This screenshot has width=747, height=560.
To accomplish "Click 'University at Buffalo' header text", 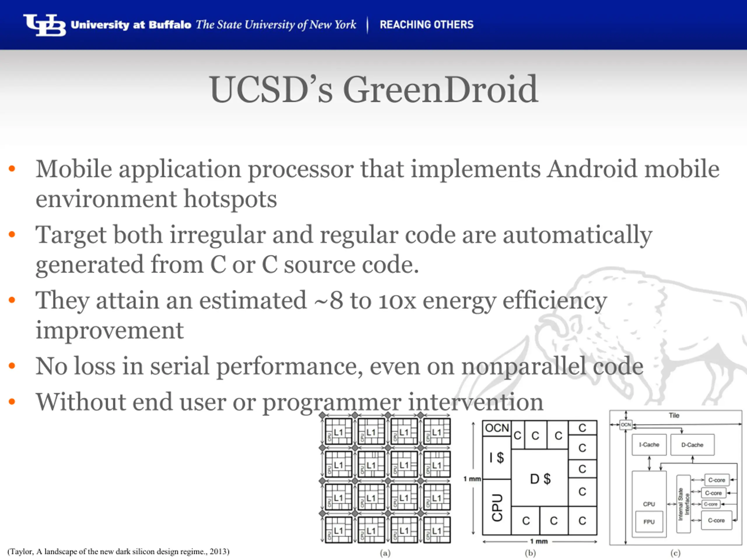I will [x=131, y=24].
